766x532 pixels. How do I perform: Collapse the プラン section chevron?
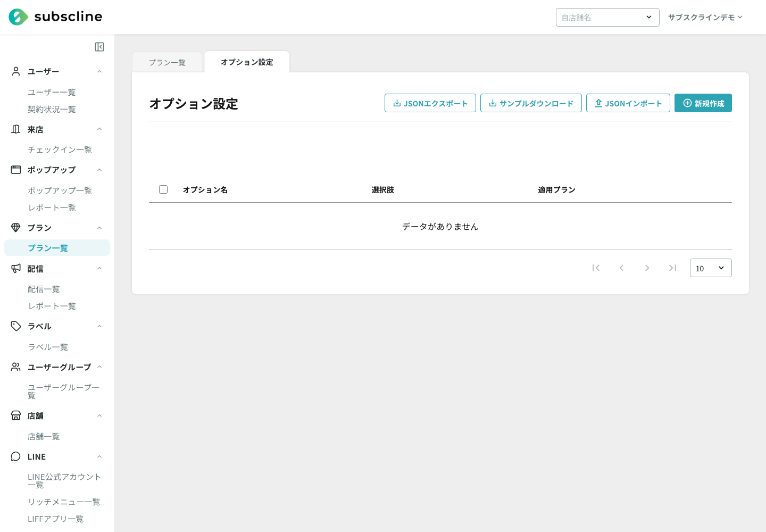tap(99, 228)
